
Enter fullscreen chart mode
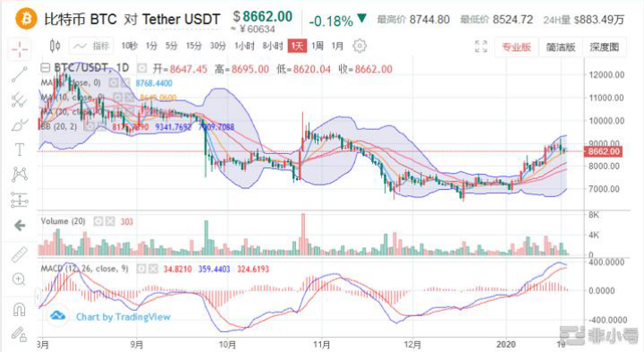(x=481, y=47)
